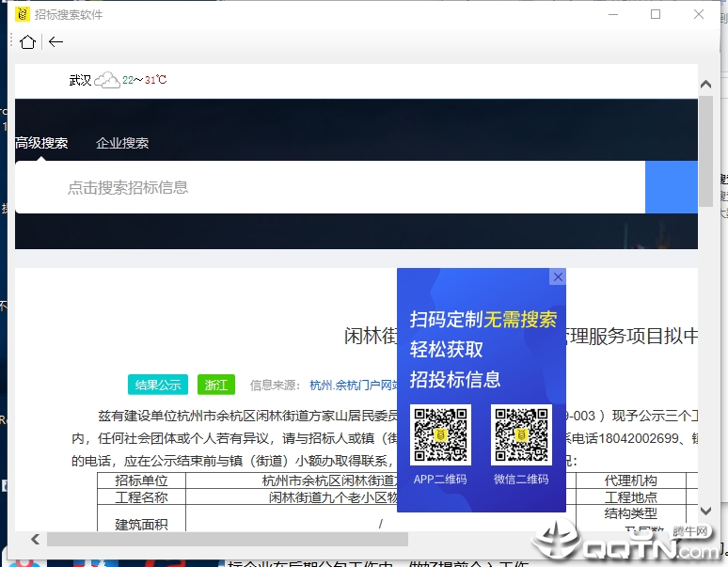Click the vertical scrollbar up arrow
728x567 pixels.
pos(705,85)
